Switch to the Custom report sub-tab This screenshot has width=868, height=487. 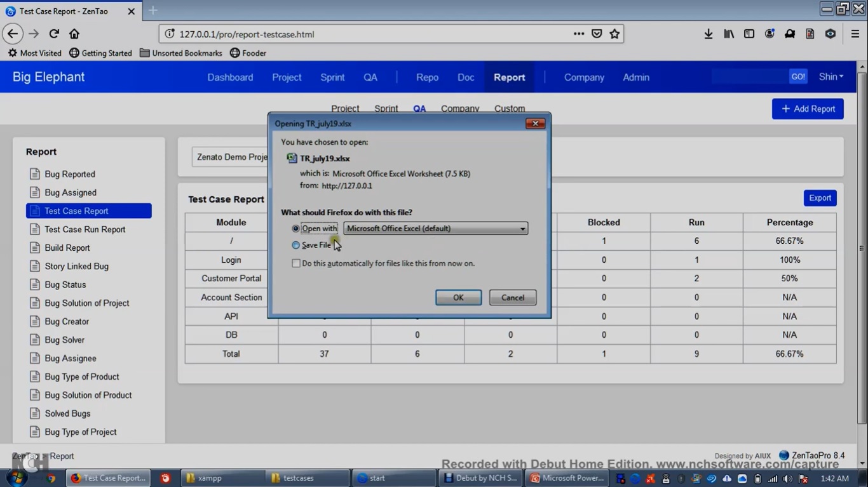click(x=510, y=108)
